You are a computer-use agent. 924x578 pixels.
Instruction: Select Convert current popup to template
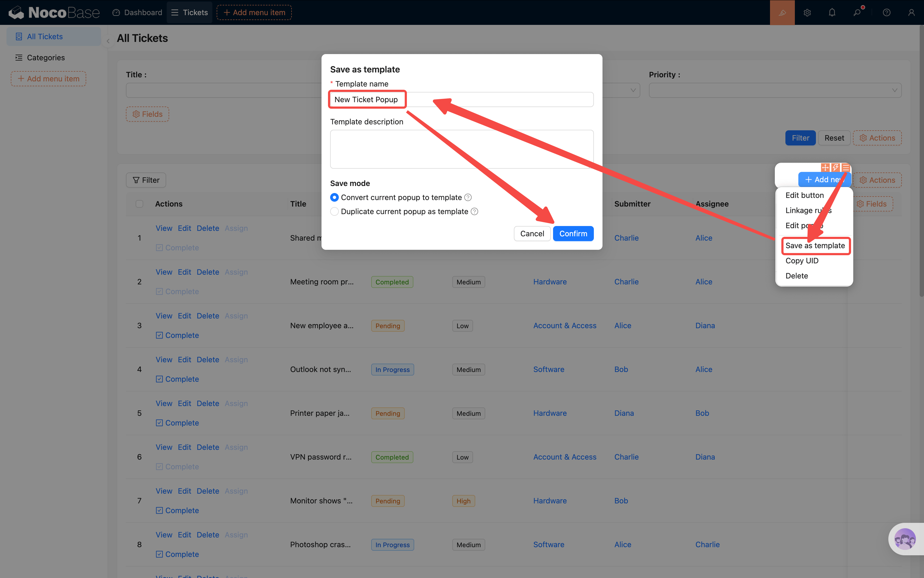[x=334, y=197]
